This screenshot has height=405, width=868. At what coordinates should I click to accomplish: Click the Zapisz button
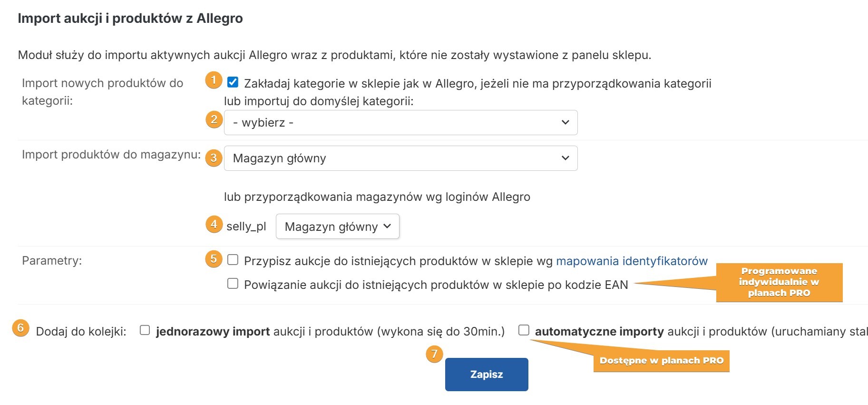pos(487,375)
